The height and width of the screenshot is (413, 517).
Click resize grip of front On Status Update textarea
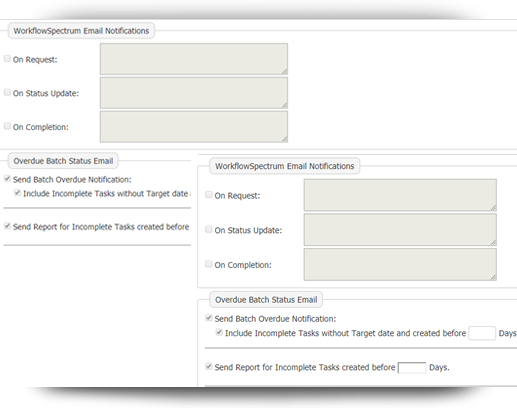coord(493,243)
